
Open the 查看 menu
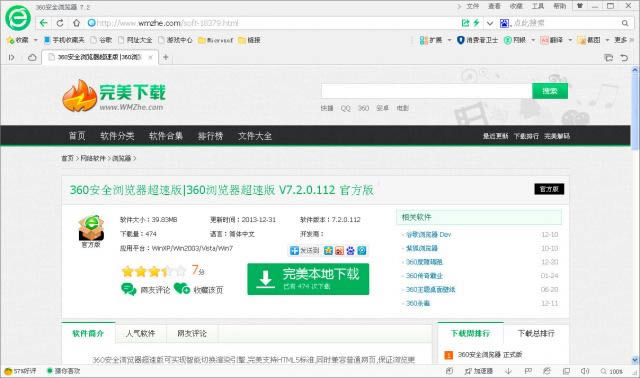pos(494,6)
